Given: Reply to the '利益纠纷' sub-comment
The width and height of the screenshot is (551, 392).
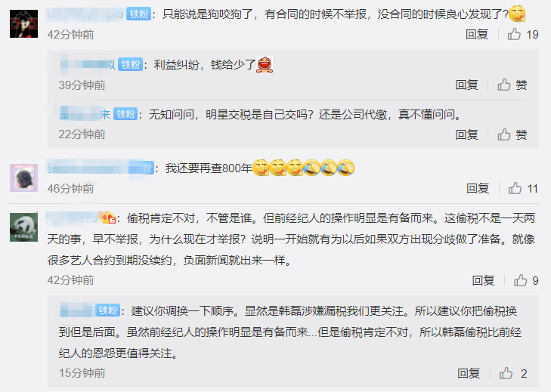Looking at the screenshot, I should click(466, 85).
